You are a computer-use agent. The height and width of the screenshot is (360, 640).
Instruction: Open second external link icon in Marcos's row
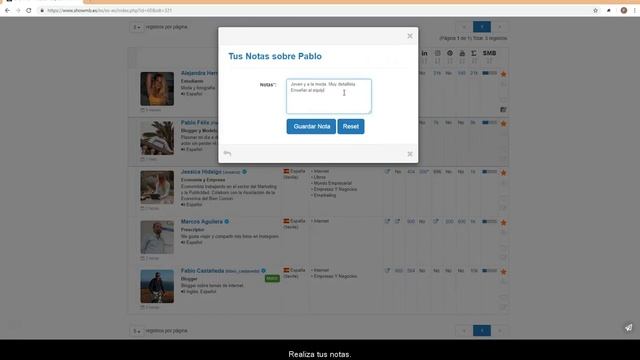pyautogui.click(x=398, y=221)
